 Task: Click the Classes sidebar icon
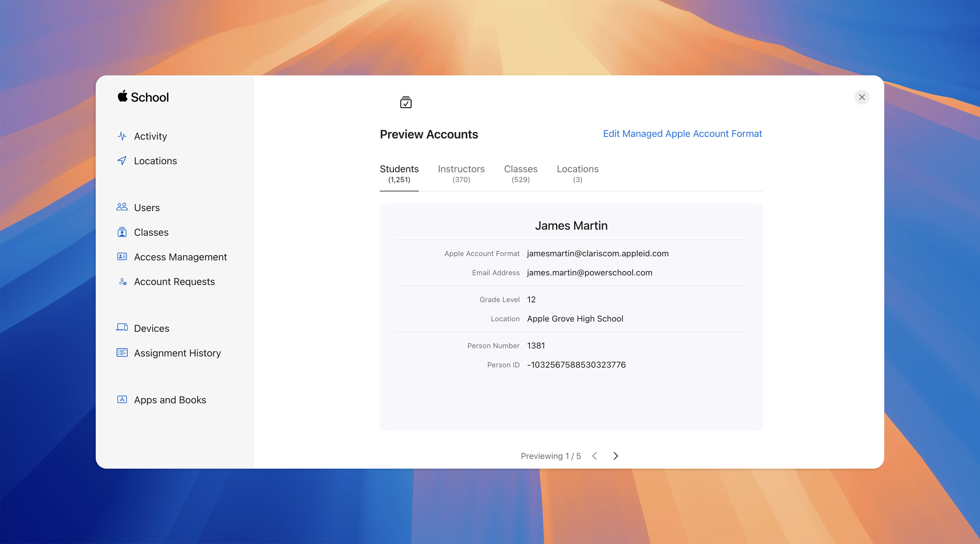coord(122,232)
